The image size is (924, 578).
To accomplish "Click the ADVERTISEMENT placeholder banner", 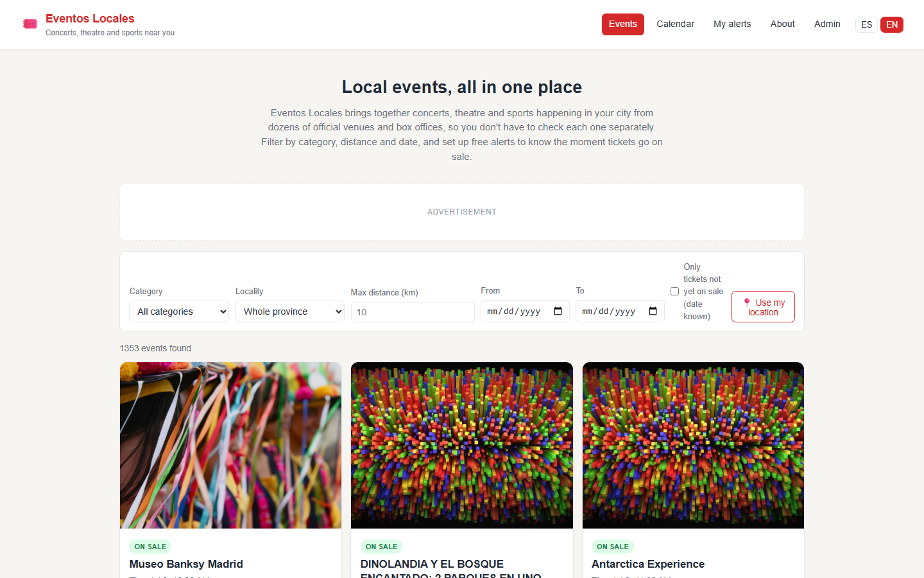I will [x=462, y=212].
